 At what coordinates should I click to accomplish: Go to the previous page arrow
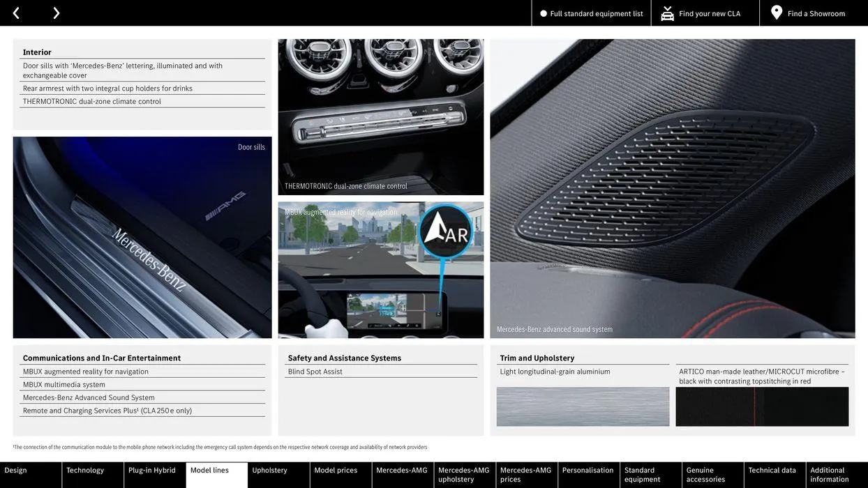[16, 13]
